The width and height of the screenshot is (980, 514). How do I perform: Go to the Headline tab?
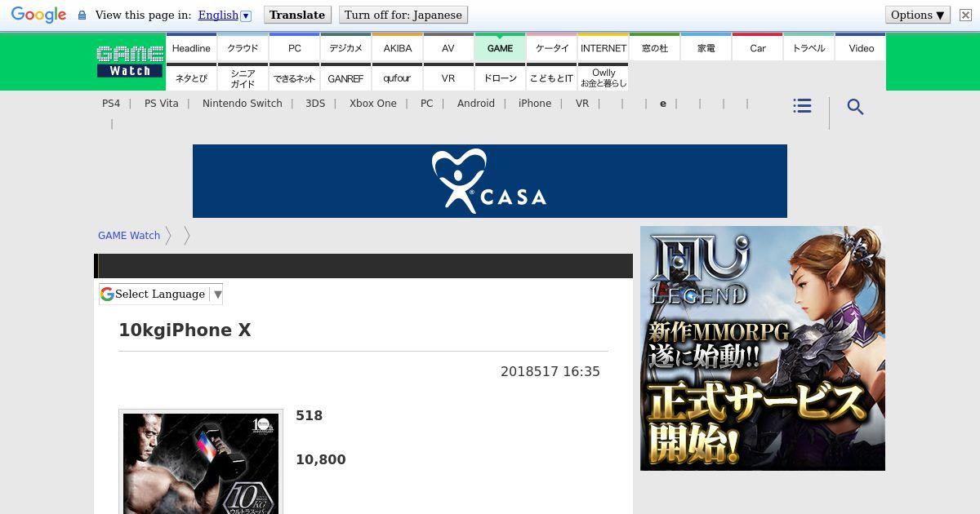tap(191, 47)
